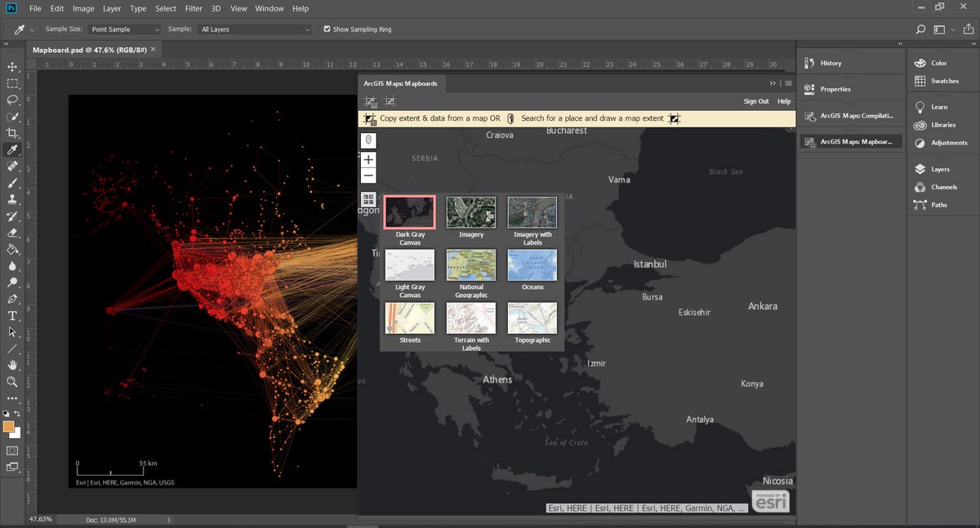
Task: Click the ArcGIS map zoom out minus button
Action: click(368, 175)
